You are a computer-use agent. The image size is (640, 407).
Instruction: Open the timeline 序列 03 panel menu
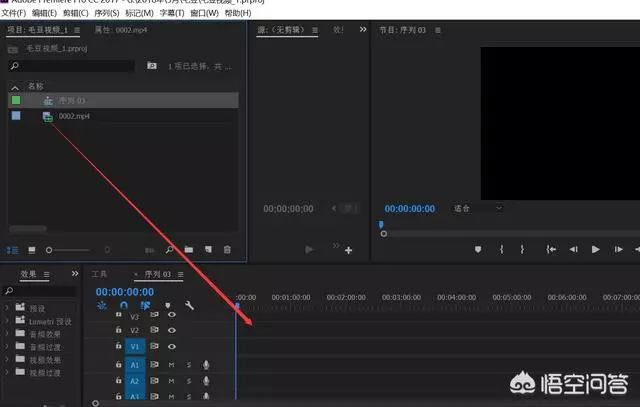click(180, 274)
